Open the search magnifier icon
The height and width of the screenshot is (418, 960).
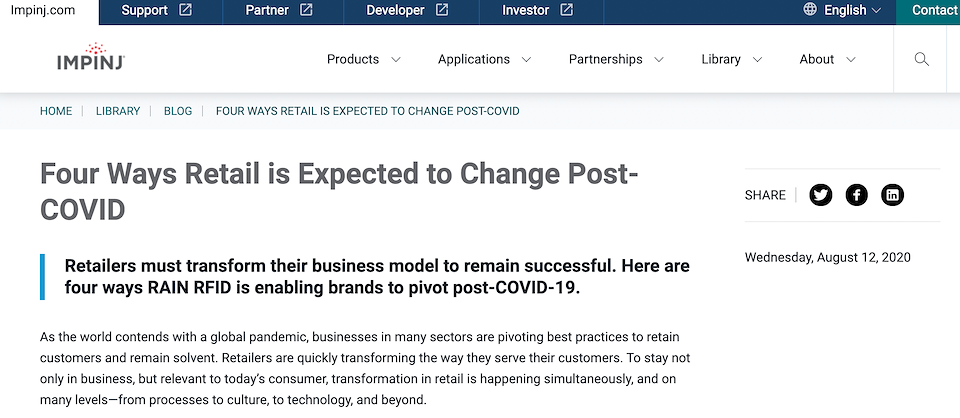click(921, 59)
